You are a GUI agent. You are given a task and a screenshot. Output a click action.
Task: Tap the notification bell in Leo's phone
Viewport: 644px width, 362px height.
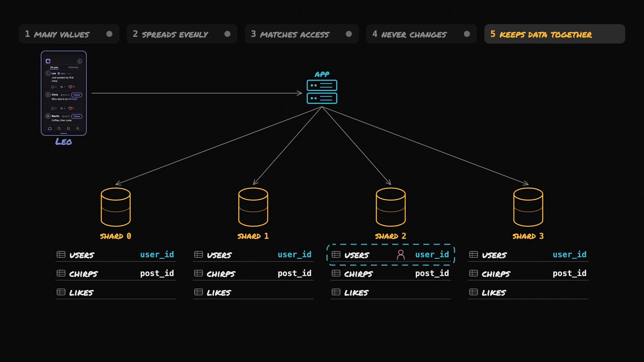68,128
